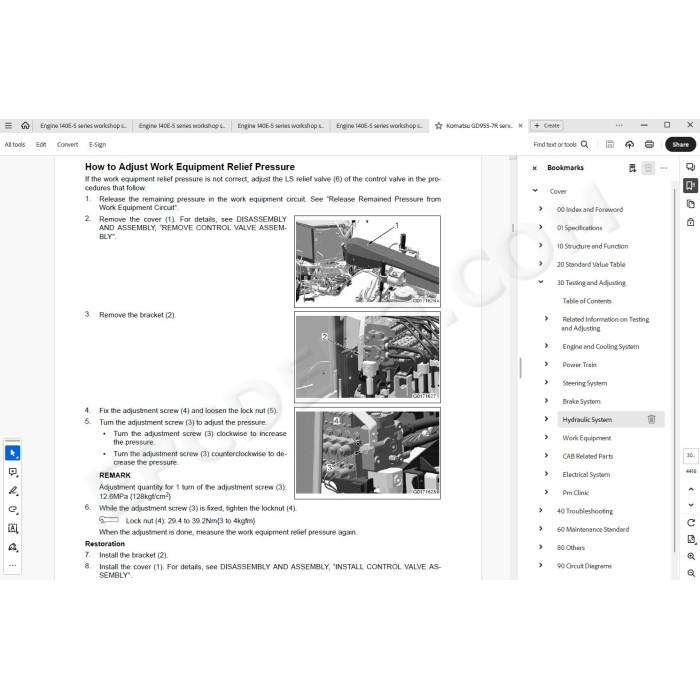Screen dimensions: 700x700
Task: Open the E-Sign menu
Action: [97, 144]
